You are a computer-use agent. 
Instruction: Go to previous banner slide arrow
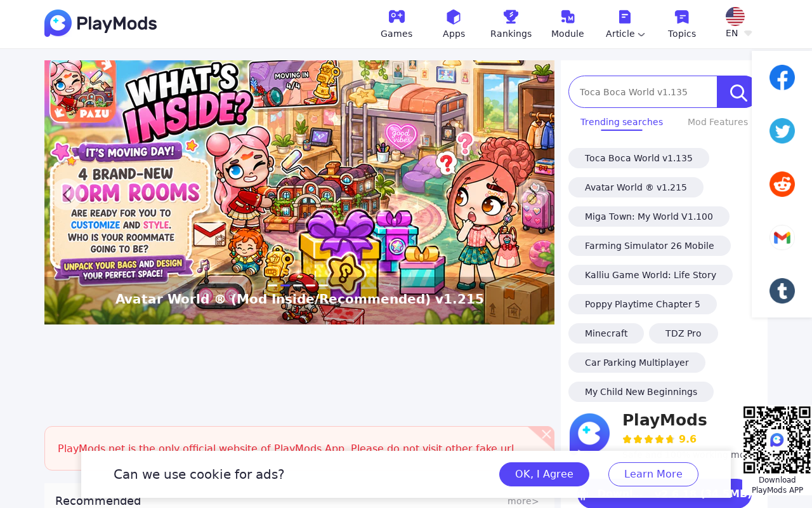(67, 194)
